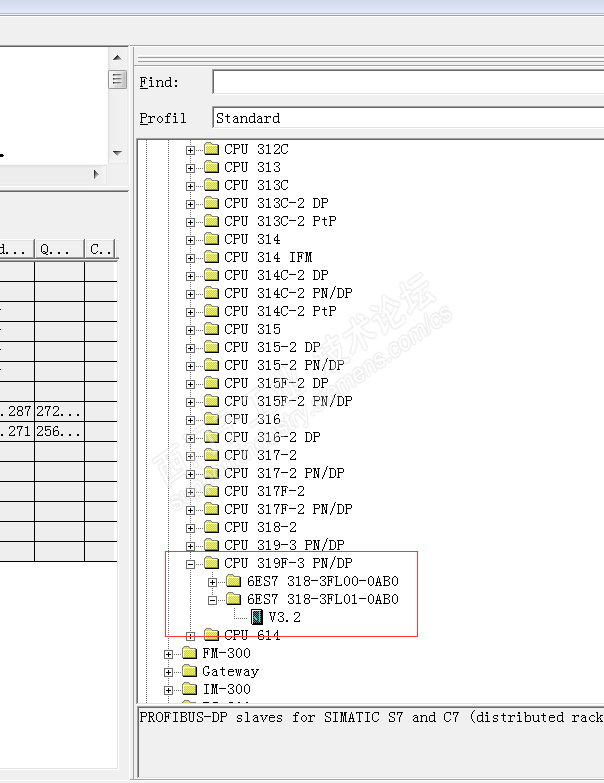Select the CPU 317F-2 PN/DP label
This screenshot has height=783, width=604.
click(x=288, y=509)
